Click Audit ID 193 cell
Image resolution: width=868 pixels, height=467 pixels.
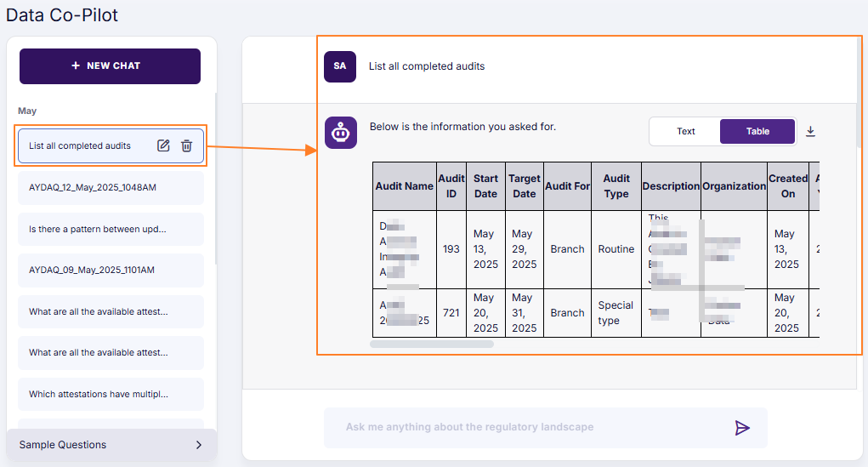(451, 249)
